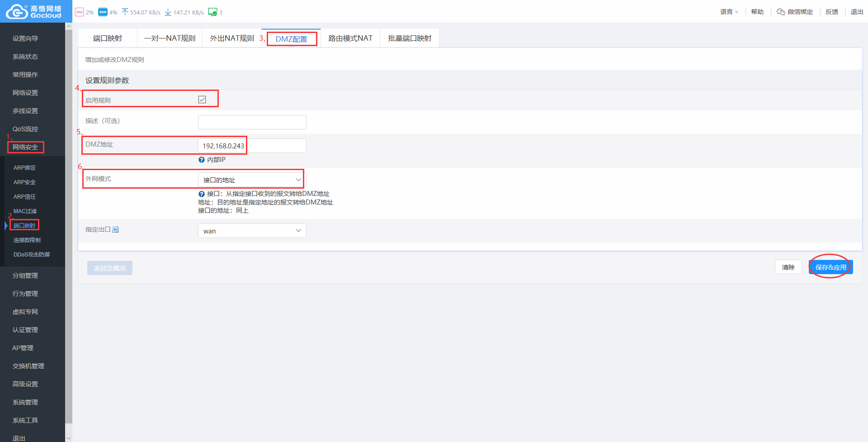The height and width of the screenshot is (442, 868).
Task: Open DDoS攻击防御 in the sidebar
Action: point(32,255)
